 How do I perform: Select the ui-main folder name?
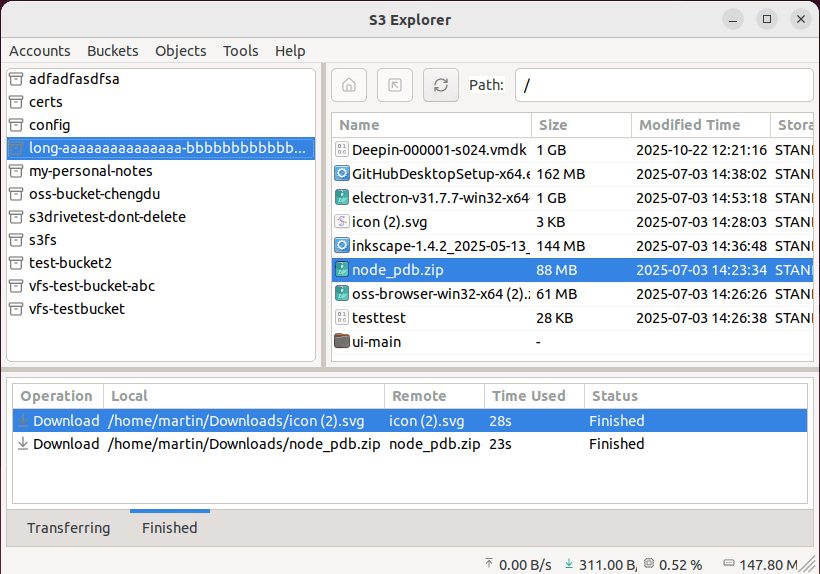tap(377, 342)
